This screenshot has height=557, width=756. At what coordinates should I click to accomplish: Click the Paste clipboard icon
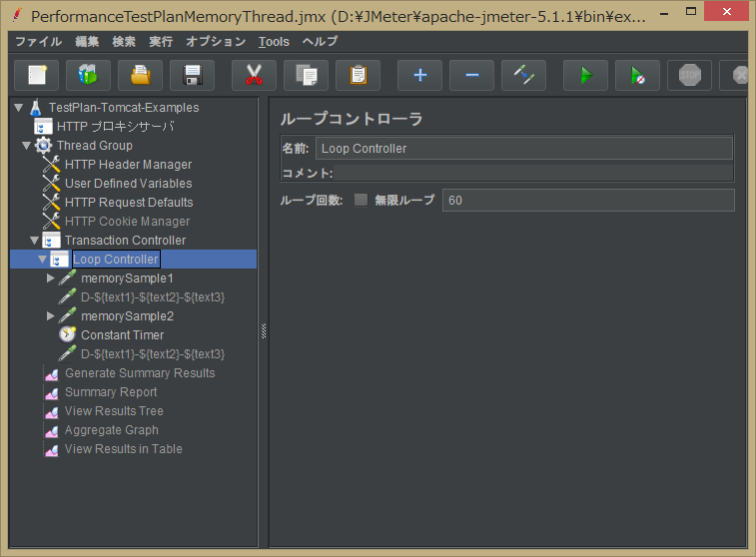(x=359, y=75)
